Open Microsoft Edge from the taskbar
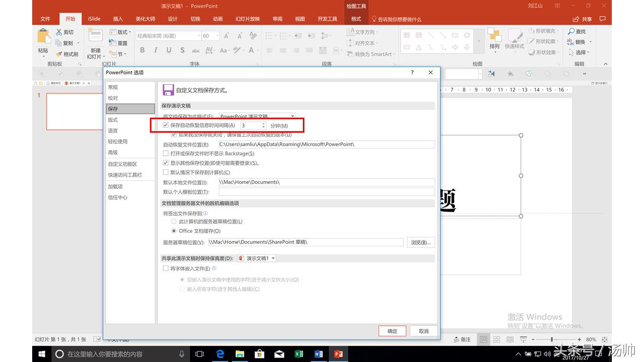 (220, 354)
